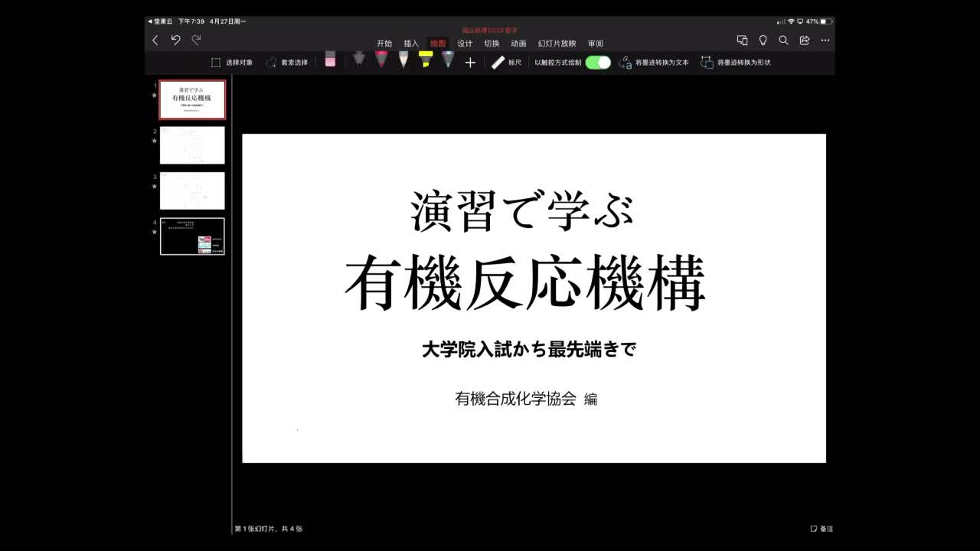The image size is (980, 551).
Task: Open the 绘图 tab
Action: point(438,44)
